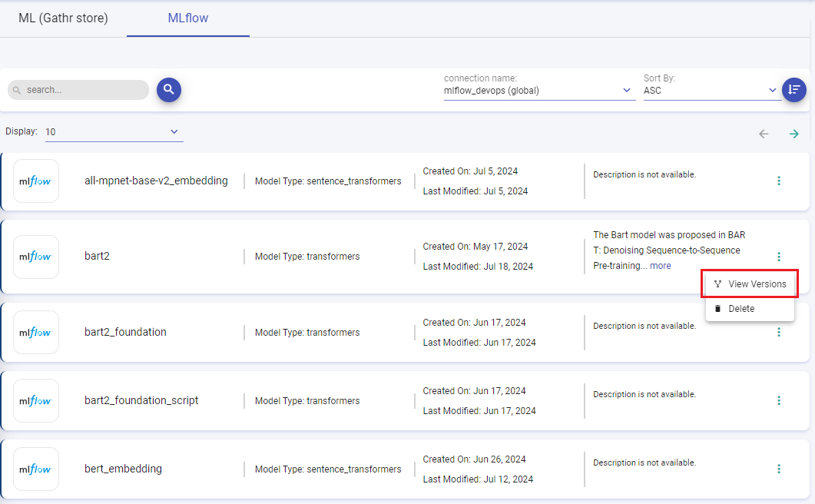Open the kebab menu for bart2_foundation
815x504 pixels.
[x=779, y=333]
